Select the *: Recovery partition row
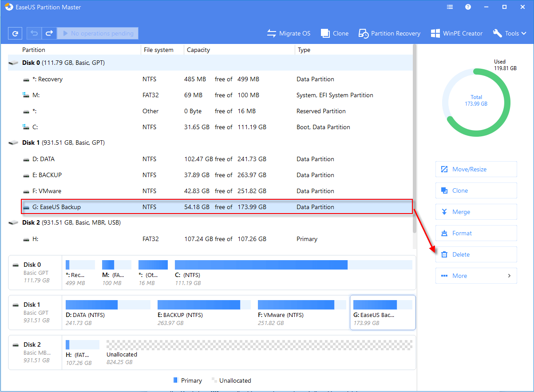 pos(210,79)
